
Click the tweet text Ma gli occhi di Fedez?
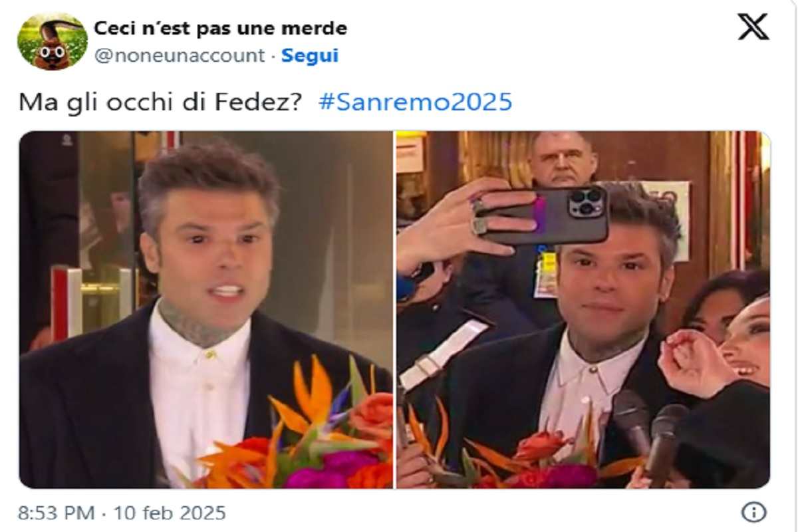[x=160, y=102]
